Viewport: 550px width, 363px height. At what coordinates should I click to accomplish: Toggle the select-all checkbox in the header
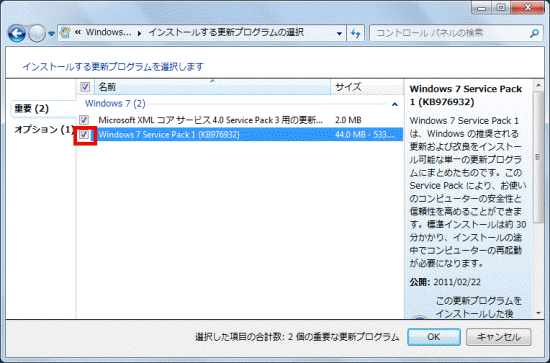85,87
